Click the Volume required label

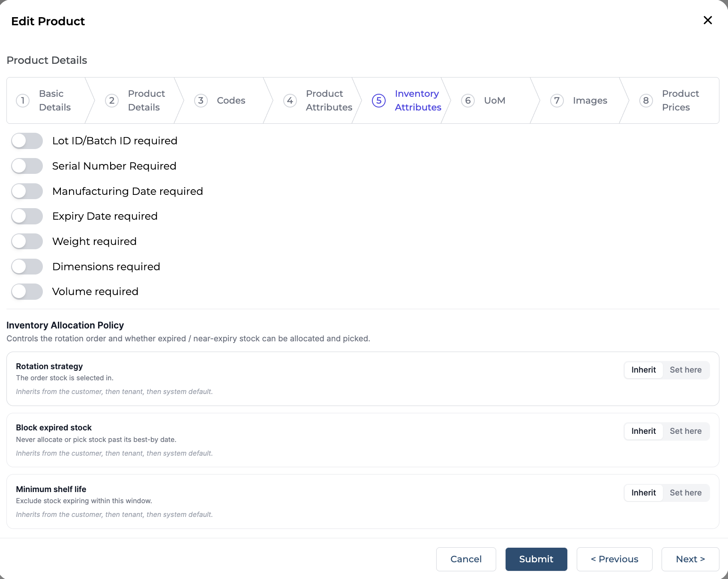[96, 292]
